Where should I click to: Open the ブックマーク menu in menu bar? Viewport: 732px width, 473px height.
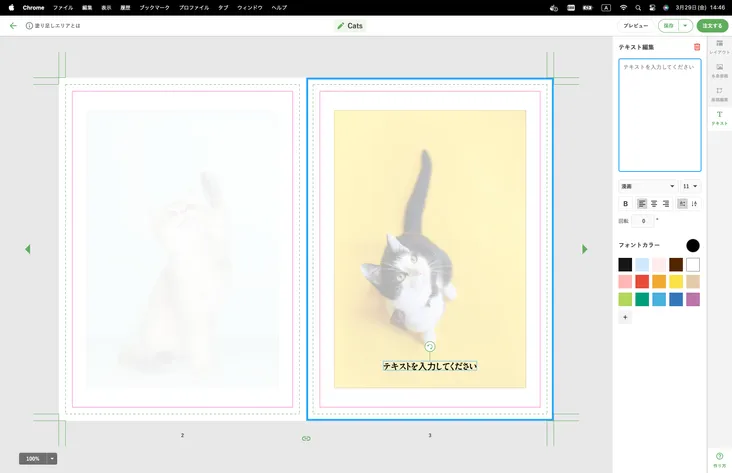pos(155,7)
